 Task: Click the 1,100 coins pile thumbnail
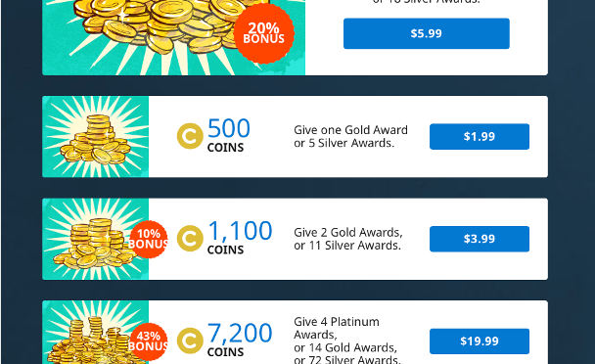coord(95,239)
